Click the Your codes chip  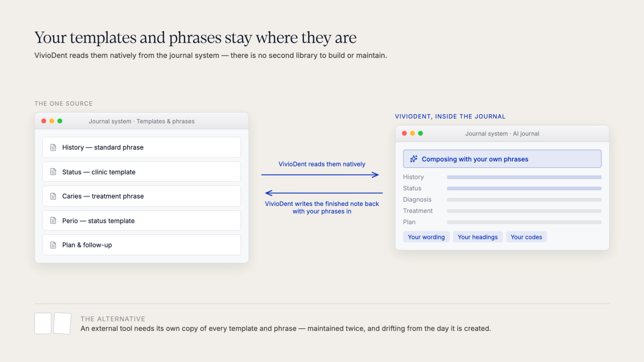click(x=526, y=237)
